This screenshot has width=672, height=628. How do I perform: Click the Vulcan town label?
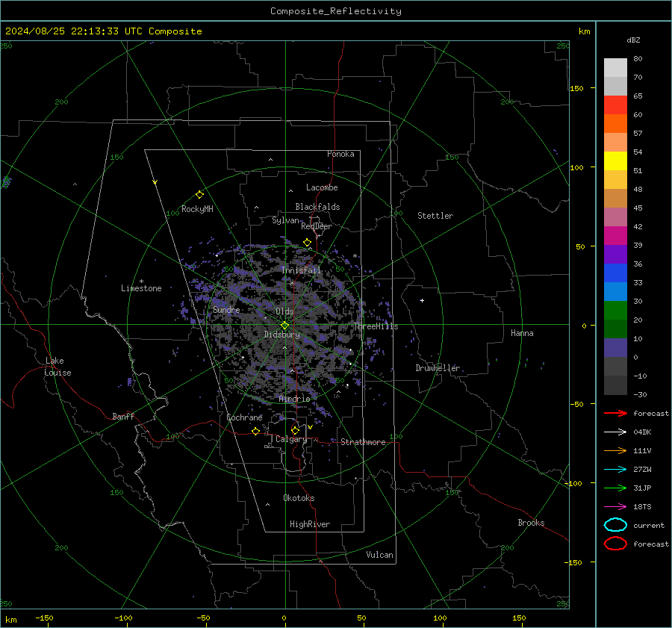click(x=380, y=555)
